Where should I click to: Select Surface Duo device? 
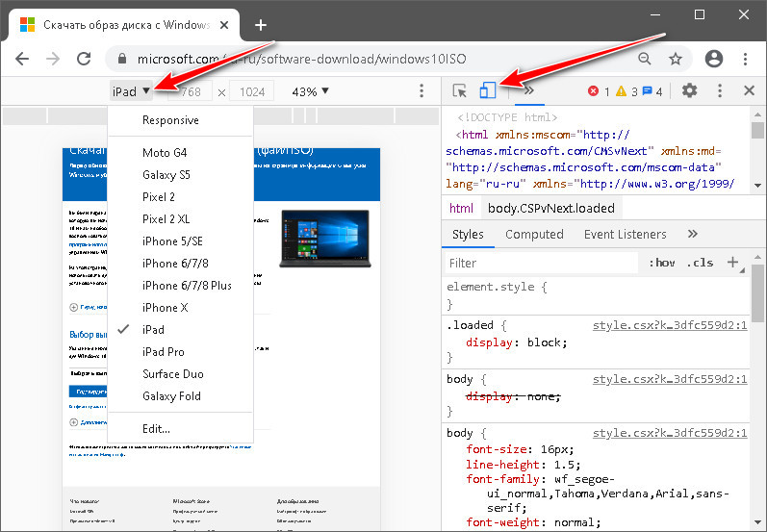(x=180, y=374)
